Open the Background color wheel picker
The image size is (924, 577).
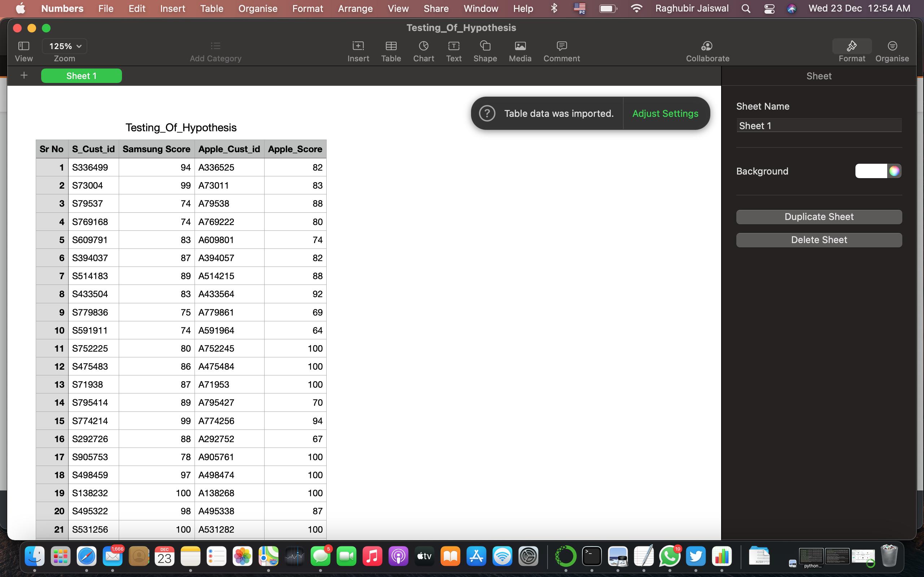(x=894, y=171)
